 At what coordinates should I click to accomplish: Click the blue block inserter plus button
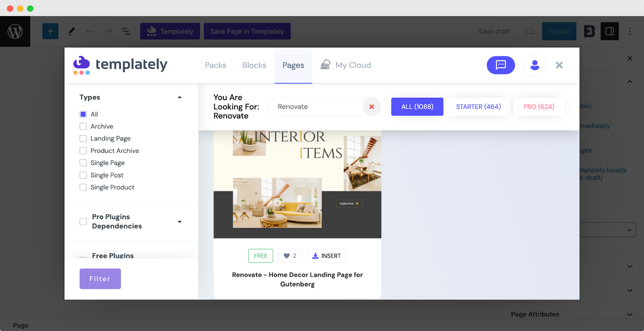50,31
